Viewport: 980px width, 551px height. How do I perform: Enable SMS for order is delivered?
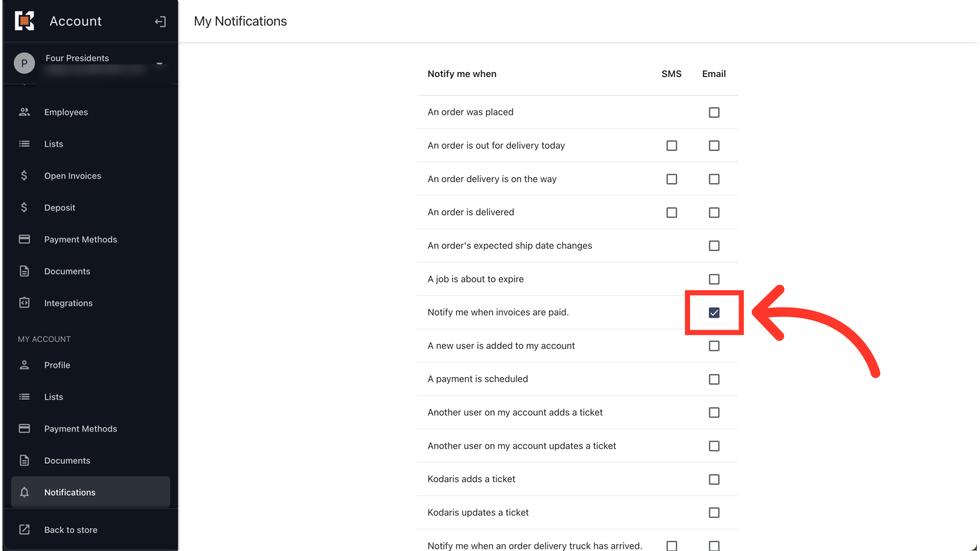[x=671, y=212]
